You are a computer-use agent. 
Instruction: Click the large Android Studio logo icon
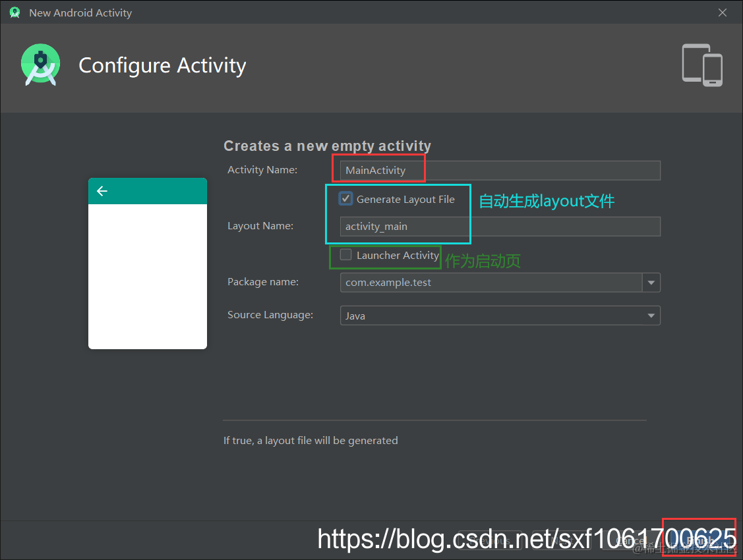[x=41, y=65]
